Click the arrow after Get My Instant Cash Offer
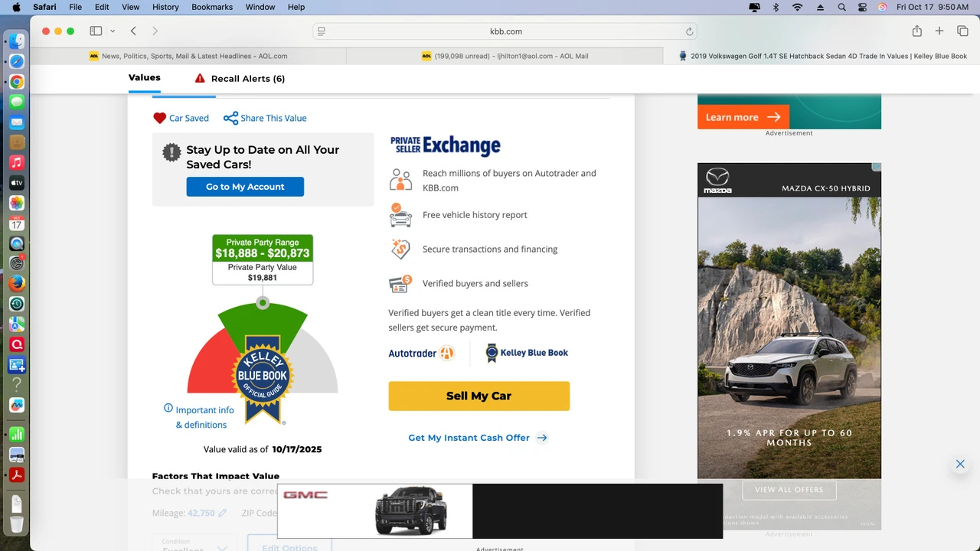This screenshot has width=980, height=551. tap(542, 438)
